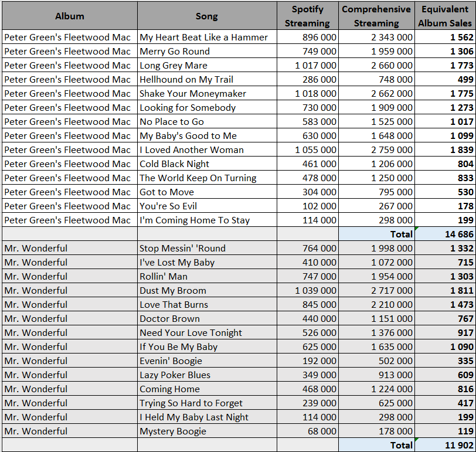
Task: Select the Love That Burns cell
Action: pos(207,304)
